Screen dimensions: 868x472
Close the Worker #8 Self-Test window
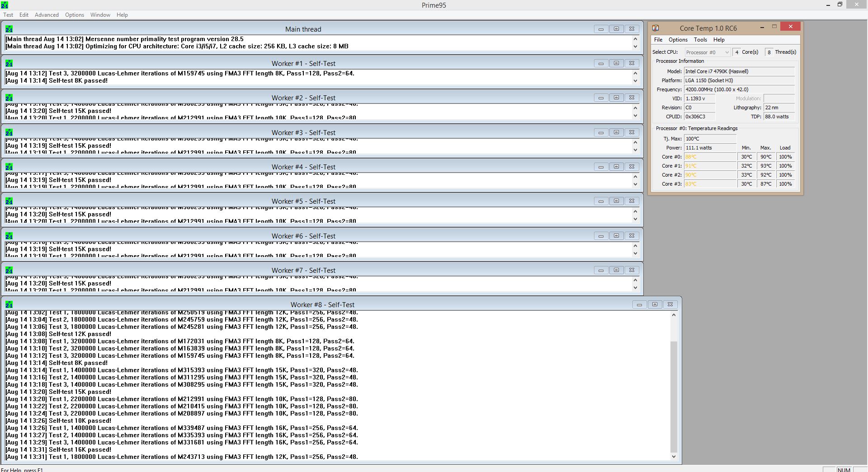click(670, 304)
